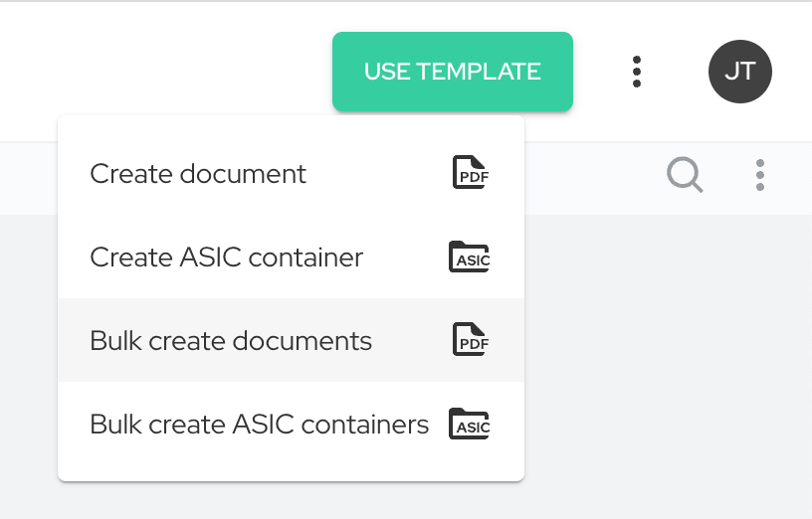The height and width of the screenshot is (519, 812).
Task: Select Create document from the menu
Action: 198,174
